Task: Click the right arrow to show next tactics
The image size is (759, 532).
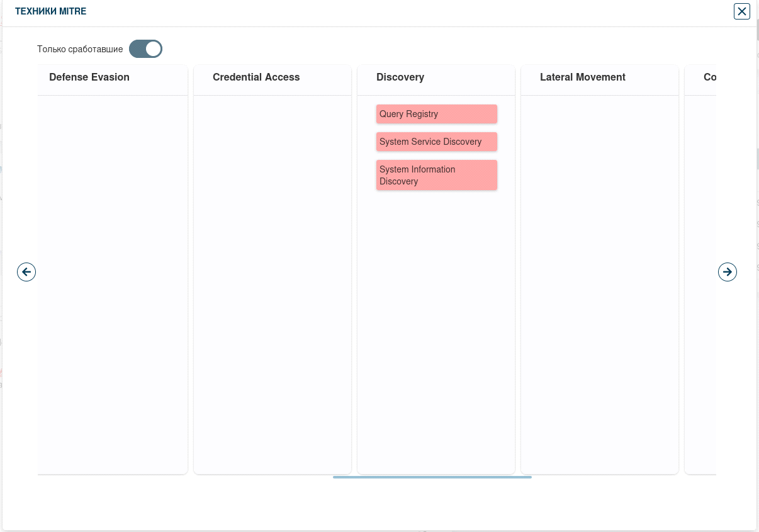Action: pos(728,272)
